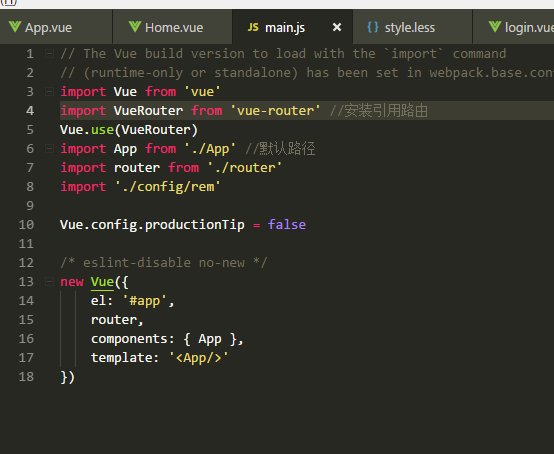
Task: Switch to the App.vue tab
Action: pyautogui.click(x=56, y=27)
